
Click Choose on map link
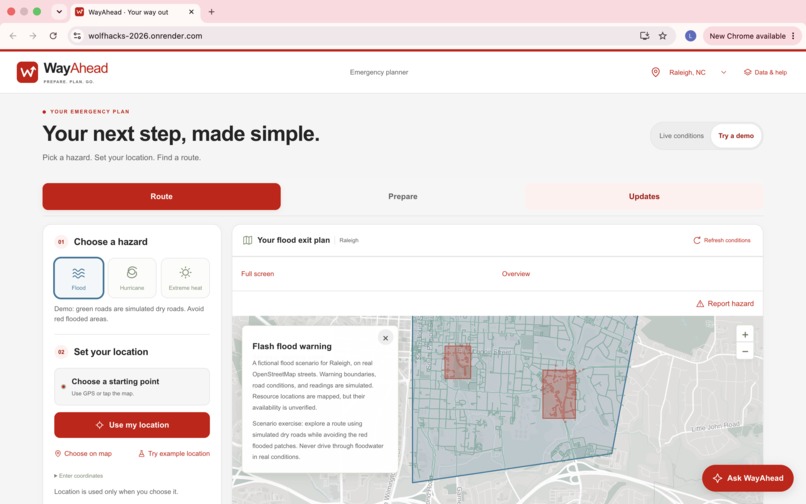83,454
